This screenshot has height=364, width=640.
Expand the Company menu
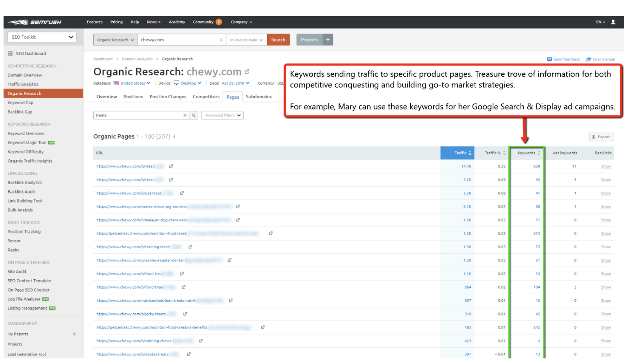point(241,22)
